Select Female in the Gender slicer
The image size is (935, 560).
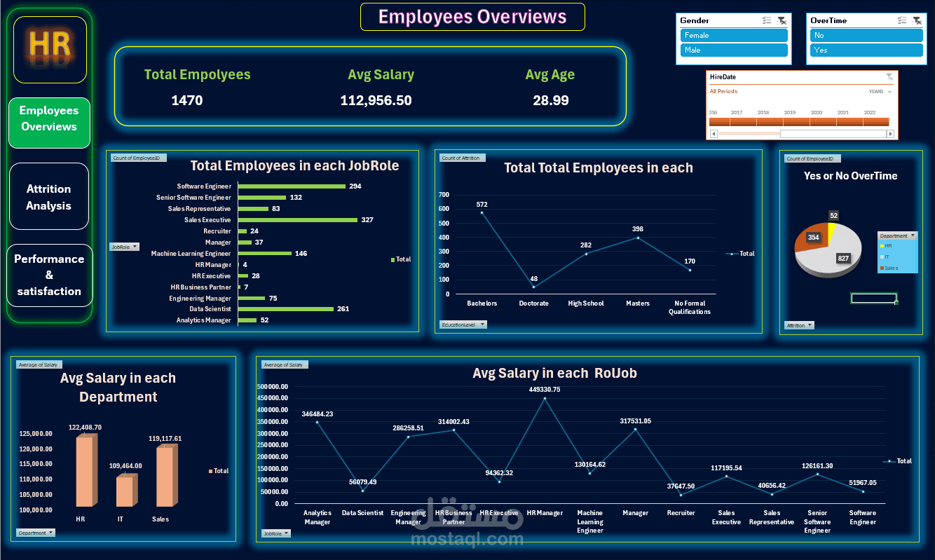point(734,35)
